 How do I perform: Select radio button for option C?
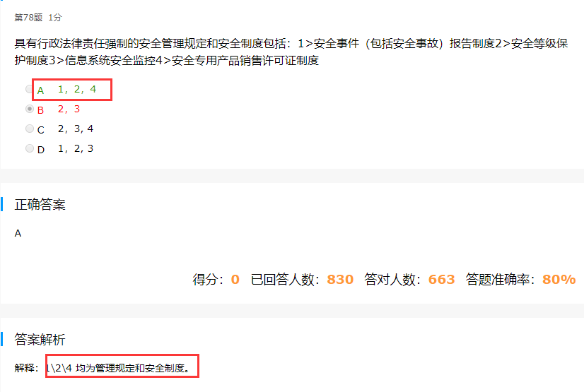30,129
